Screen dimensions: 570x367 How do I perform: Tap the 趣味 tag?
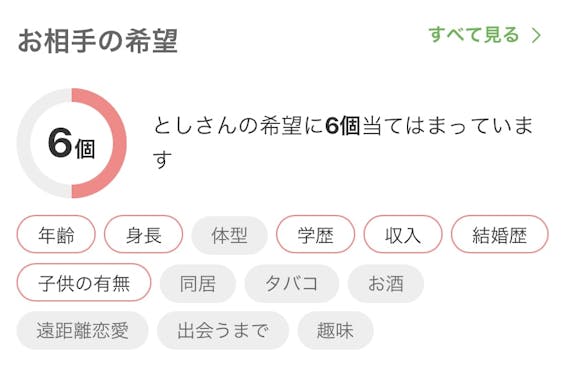(335, 330)
